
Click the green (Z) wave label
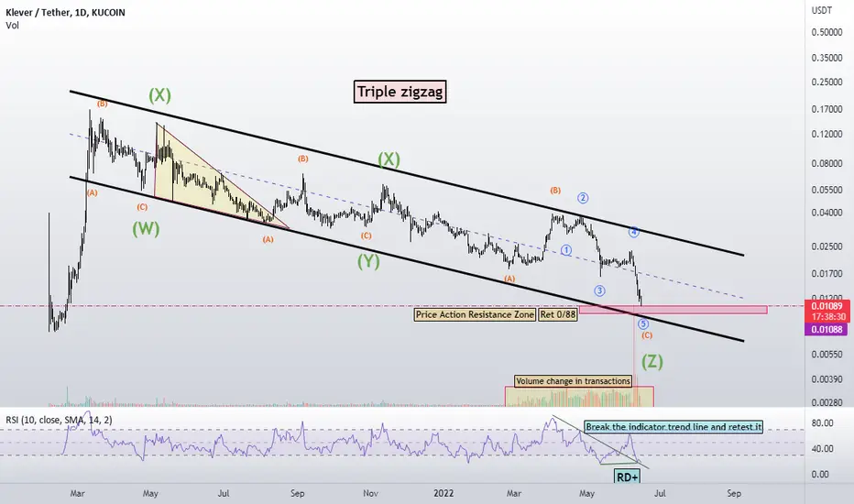[651, 361]
